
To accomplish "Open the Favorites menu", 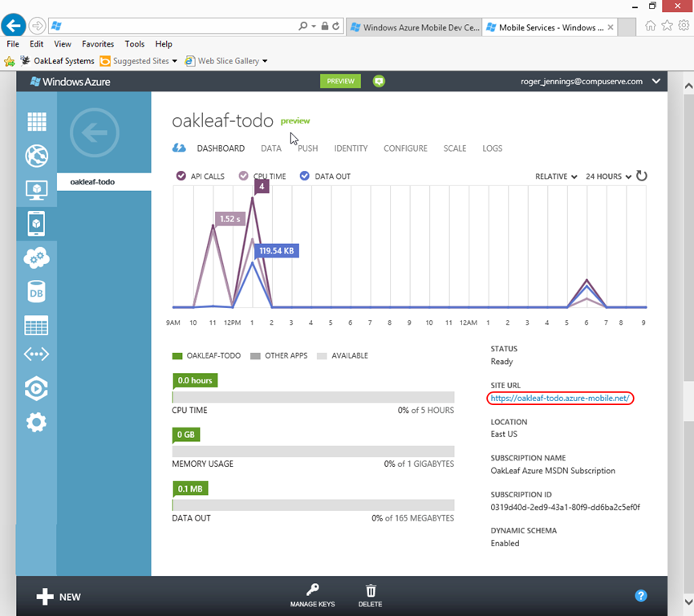I will coord(98,44).
